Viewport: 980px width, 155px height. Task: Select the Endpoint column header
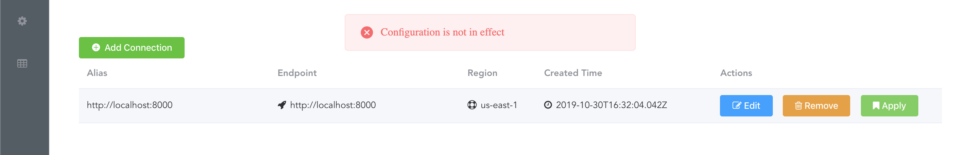click(x=297, y=73)
